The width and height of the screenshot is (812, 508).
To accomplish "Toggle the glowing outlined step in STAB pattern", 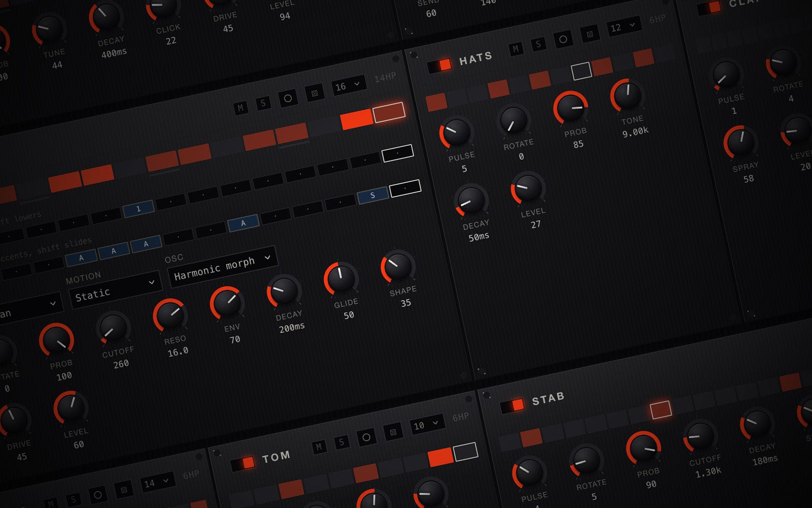I will 661,409.
